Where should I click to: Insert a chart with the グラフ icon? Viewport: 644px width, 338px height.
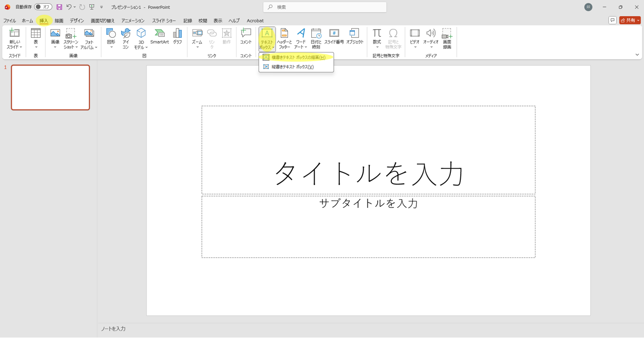177,37
